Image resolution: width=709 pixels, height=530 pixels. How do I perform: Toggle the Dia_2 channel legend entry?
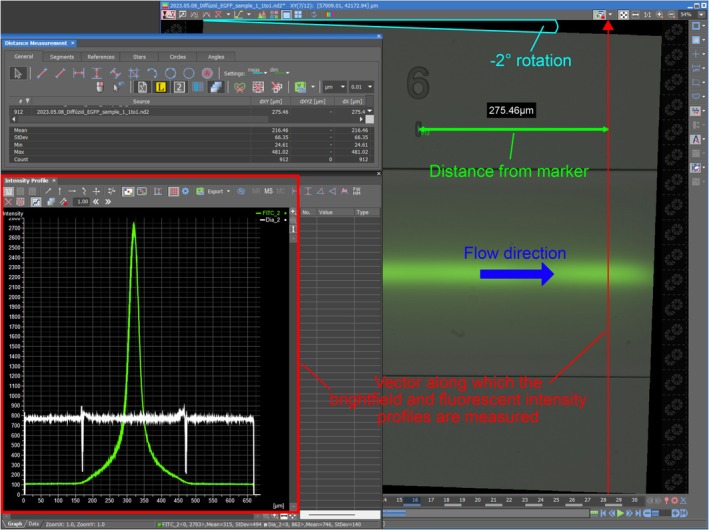(x=273, y=220)
